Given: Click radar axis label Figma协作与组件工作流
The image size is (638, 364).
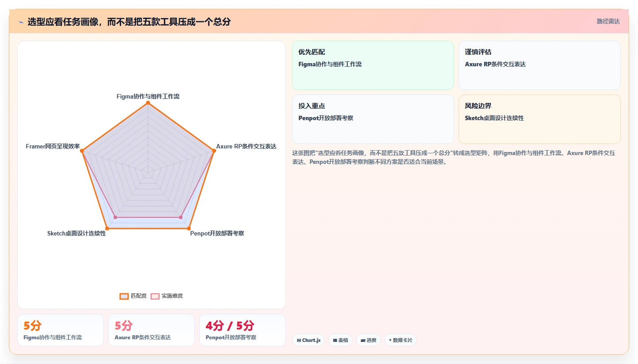Looking at the screenshot, I should 148,96.
